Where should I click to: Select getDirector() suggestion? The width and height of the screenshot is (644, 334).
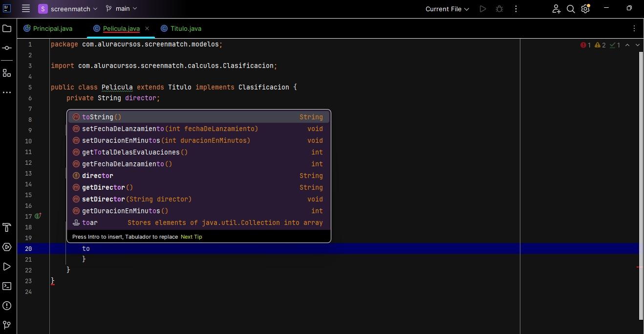tap(199, 187)
